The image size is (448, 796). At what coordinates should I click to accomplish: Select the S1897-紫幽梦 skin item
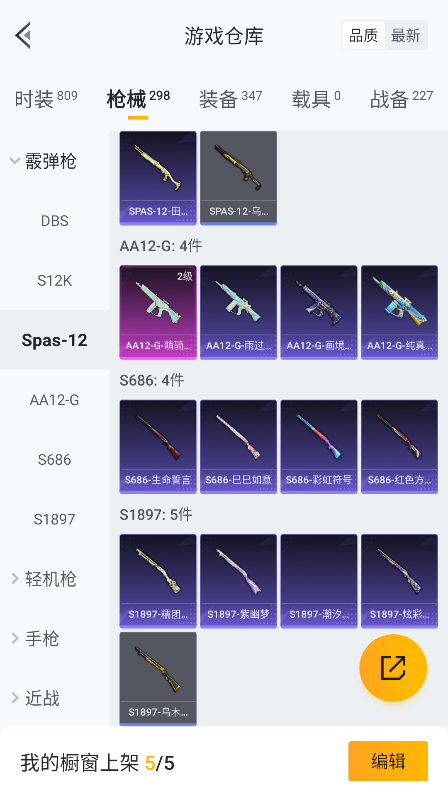pos(238,581)
